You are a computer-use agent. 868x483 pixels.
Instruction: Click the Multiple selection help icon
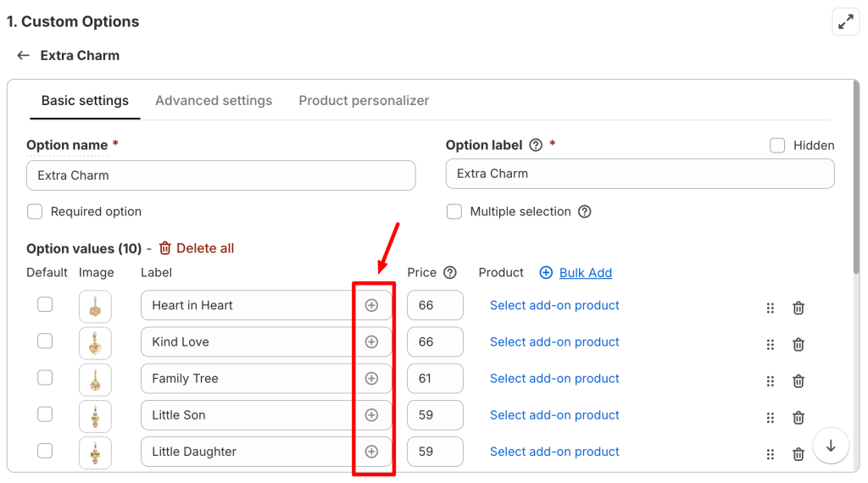pyautogui.click(x=585, y=212)
